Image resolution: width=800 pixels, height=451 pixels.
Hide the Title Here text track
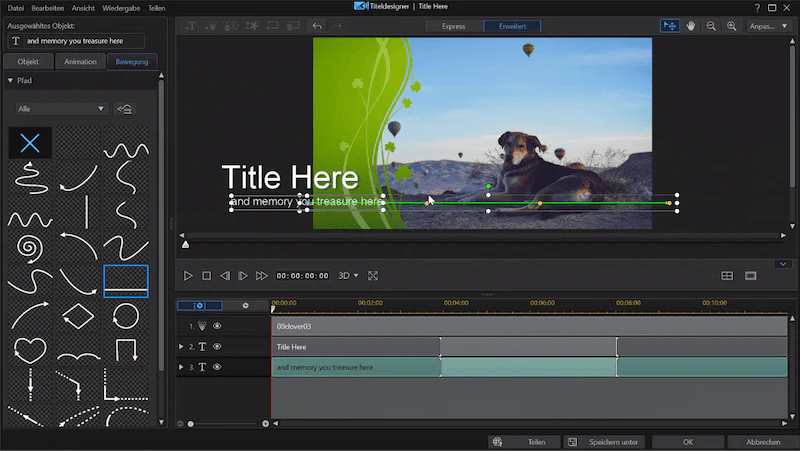click(217, 346)
